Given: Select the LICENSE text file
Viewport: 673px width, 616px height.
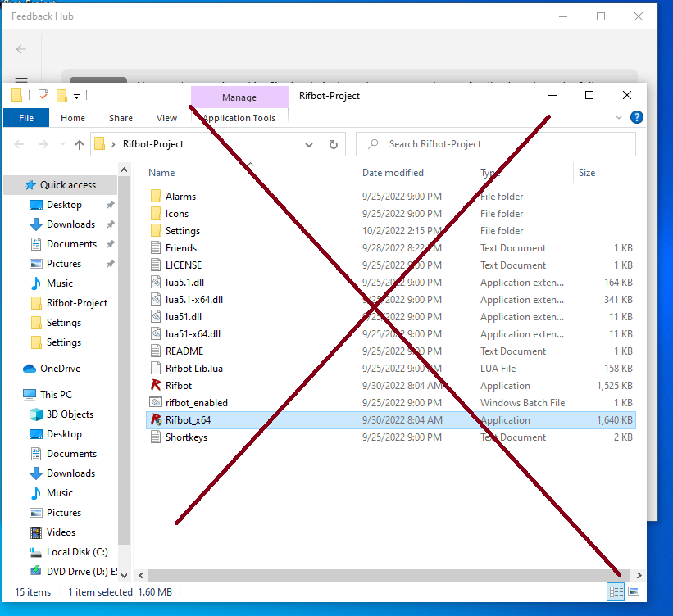Looking at the screenshot, I should 184,265.
